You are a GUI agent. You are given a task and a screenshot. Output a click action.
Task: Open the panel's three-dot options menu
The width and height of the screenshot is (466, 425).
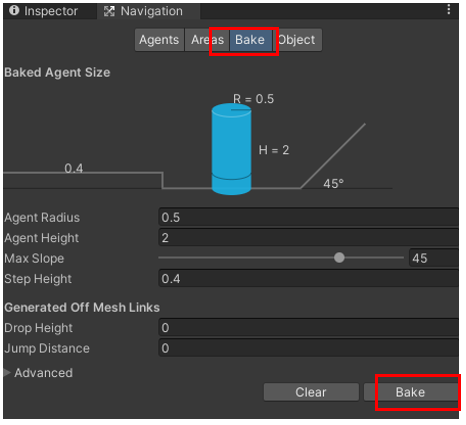click(x=449, y=10)
